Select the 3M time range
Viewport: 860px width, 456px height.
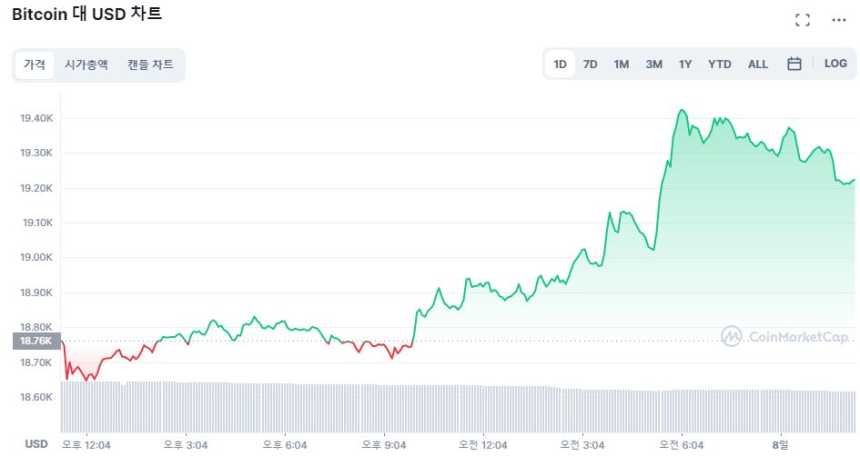point(653,64)
